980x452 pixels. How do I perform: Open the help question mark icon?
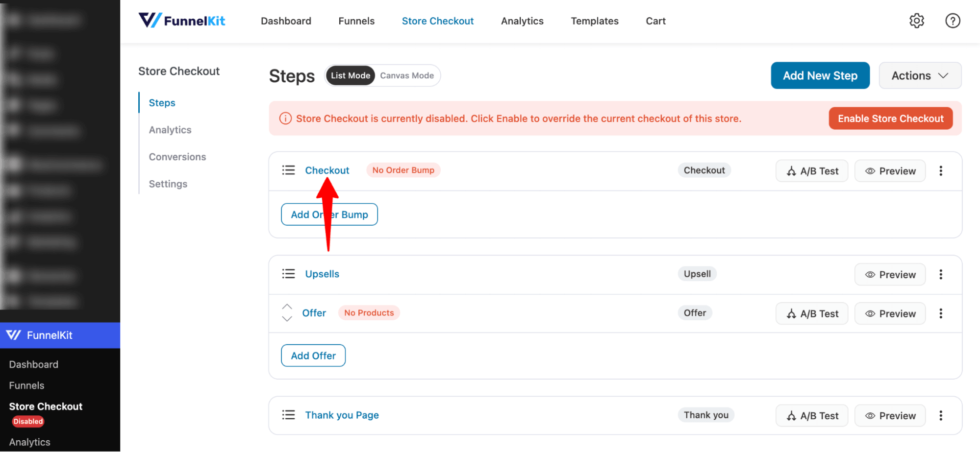tap(953, 21)
